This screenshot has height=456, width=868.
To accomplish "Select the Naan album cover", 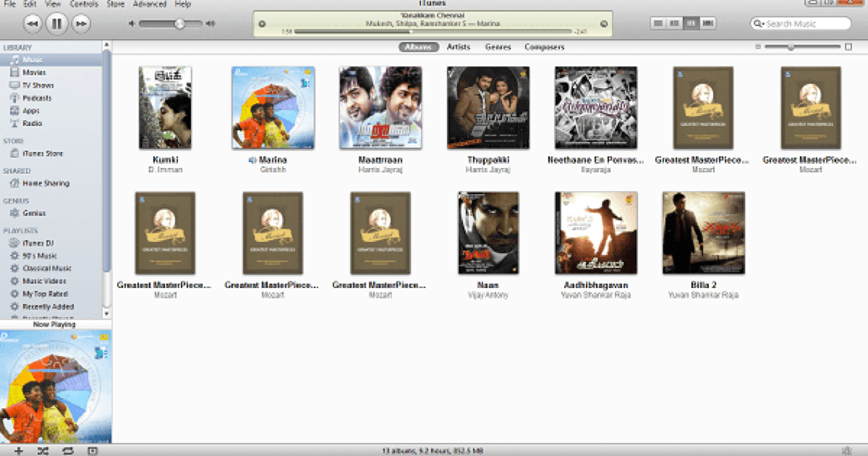I will pos(489,233).
